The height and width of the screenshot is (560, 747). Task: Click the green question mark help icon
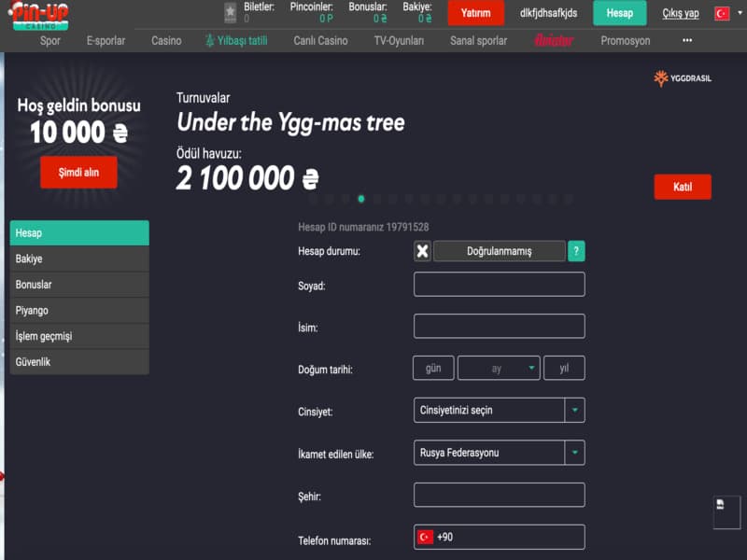(577, 251)
